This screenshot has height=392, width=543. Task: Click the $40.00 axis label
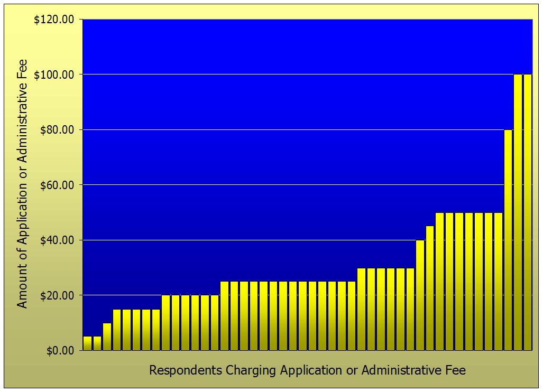point(57,240)
